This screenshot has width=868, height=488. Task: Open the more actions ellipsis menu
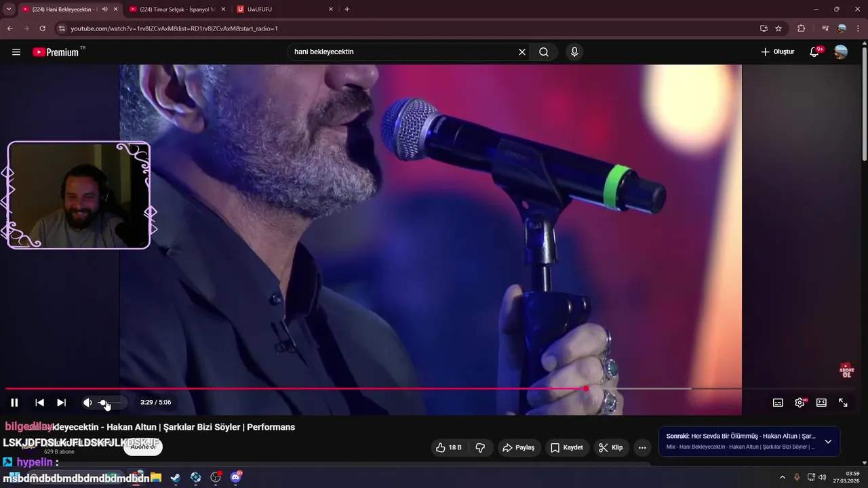pyautogui.click(x=642, y=447)
